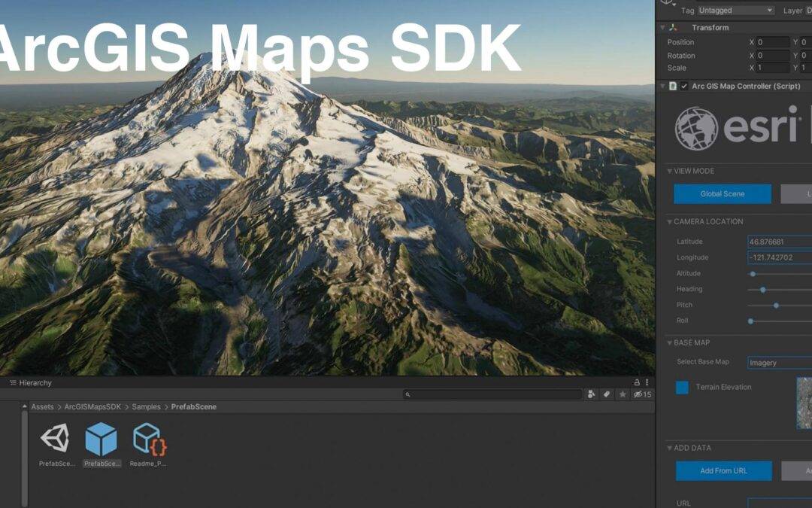Viewport: 812px width, 508px height.
Task: Toggle the Terrain Elevation checkbox
Action: click(682, 388)
